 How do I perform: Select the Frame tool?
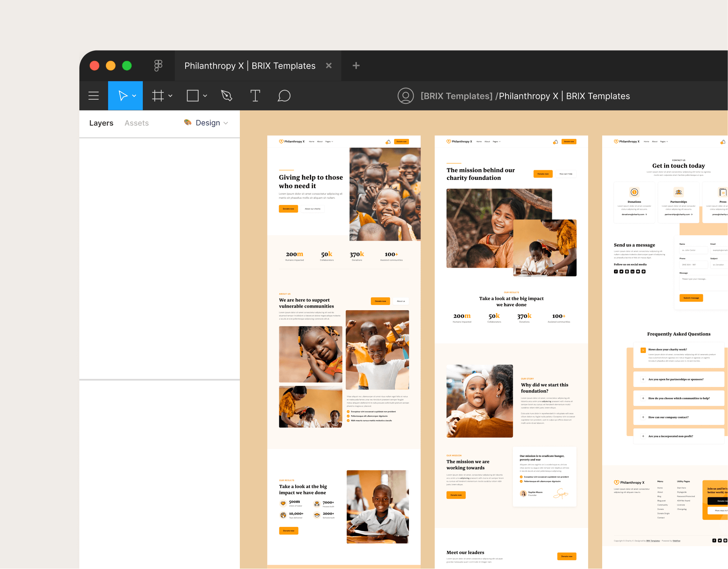tap(158, 96)
